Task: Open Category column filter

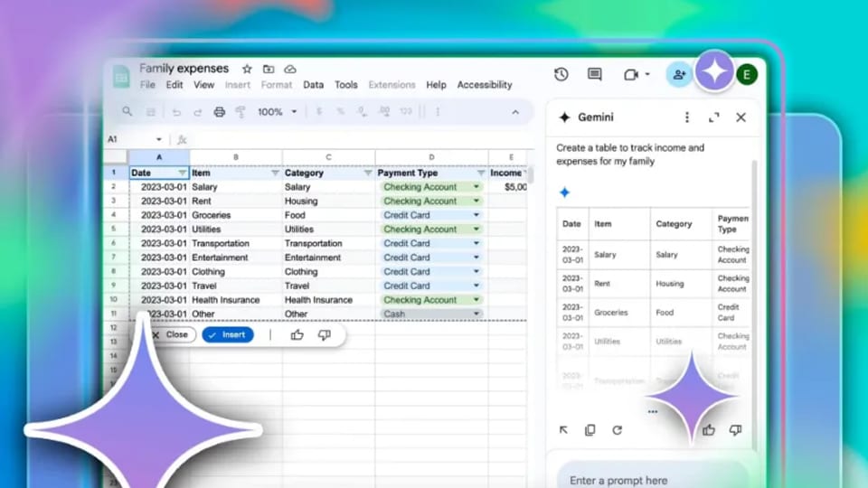Action: point(368,174)
